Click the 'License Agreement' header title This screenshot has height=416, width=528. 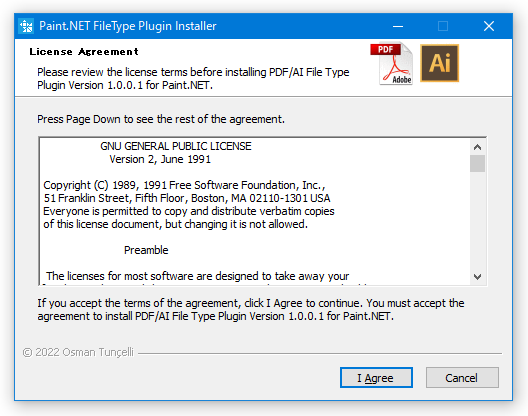[x=84, y=52]
